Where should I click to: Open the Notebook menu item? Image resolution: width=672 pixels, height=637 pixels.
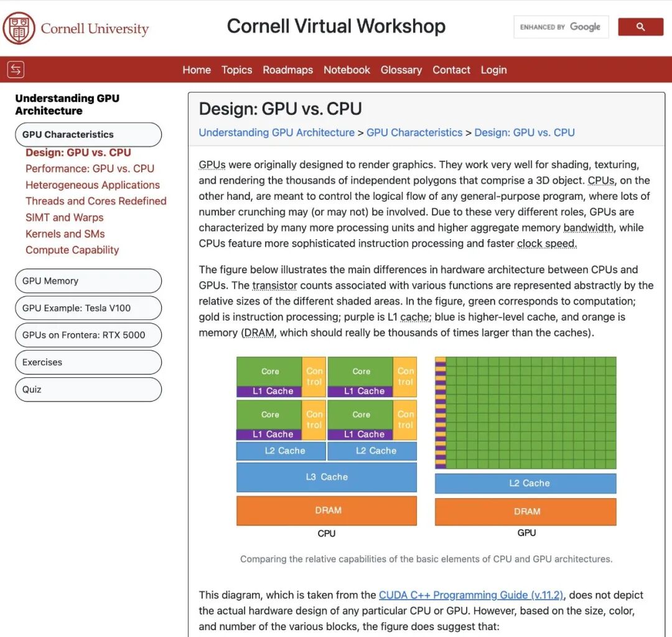[x=347, y=70]
